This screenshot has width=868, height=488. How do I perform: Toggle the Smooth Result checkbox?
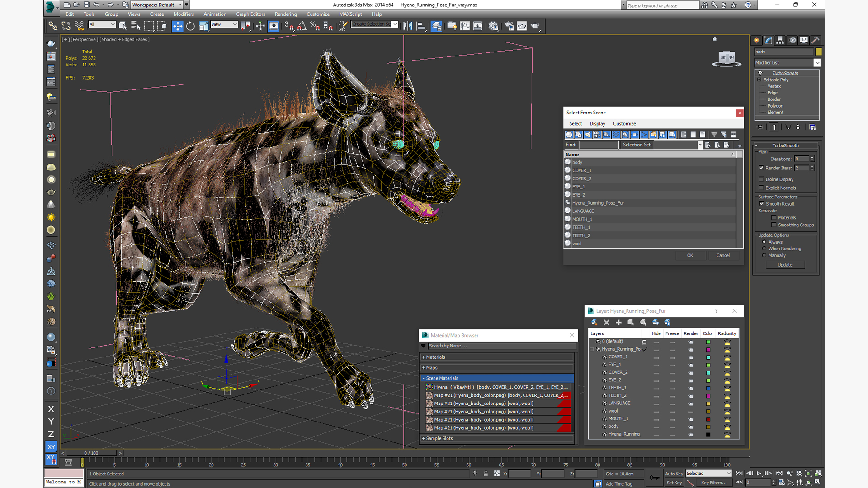pyautogui.click(x=761, y=204)
